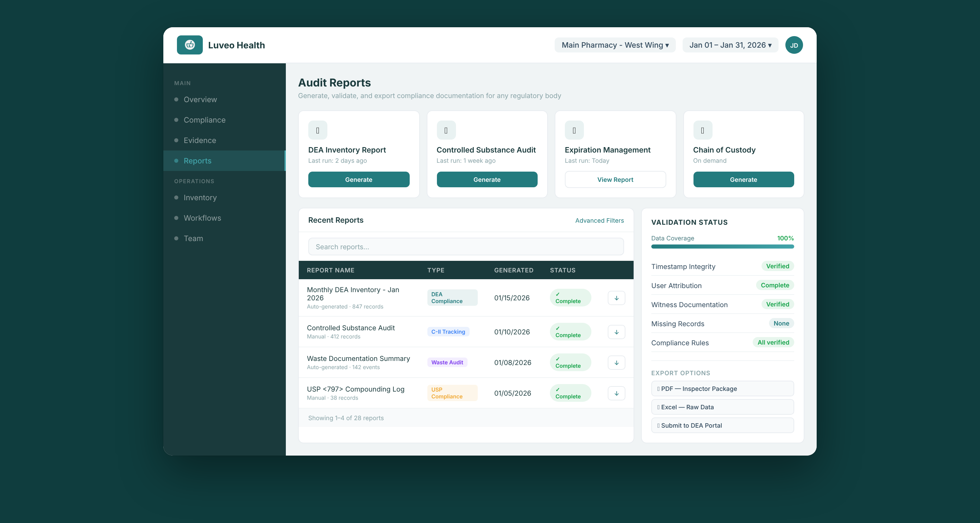Click the Chain of Custody card icon
Image resolution: width=980 pixels, height=523 pixels.
(702, 130)
